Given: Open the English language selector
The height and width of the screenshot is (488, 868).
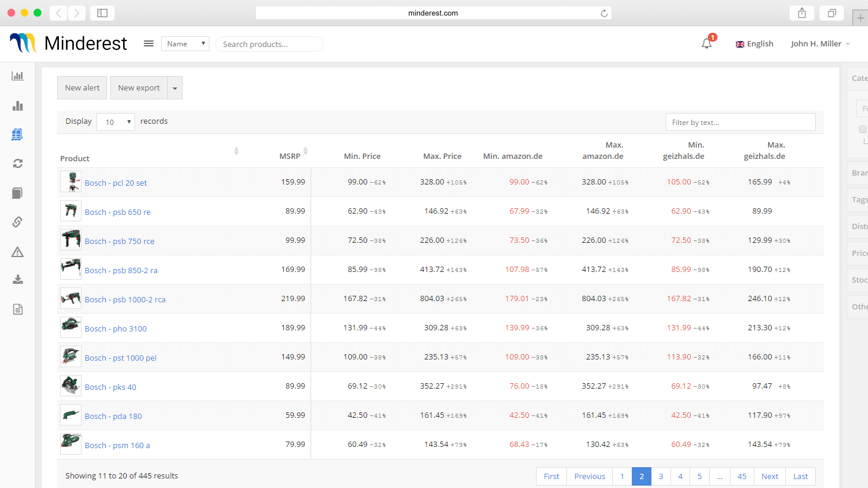Looking at the screenshot, I should 754,44.
